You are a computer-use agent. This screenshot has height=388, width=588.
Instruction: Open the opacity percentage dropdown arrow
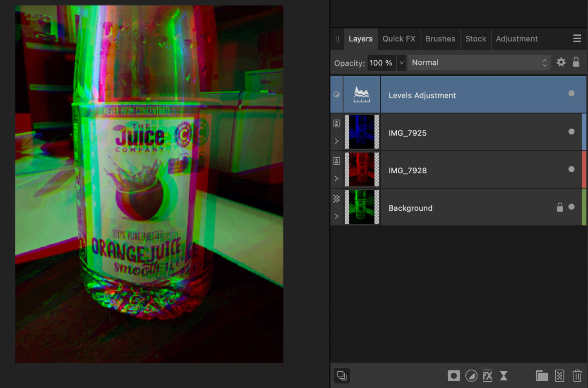[x=401, y=63]
